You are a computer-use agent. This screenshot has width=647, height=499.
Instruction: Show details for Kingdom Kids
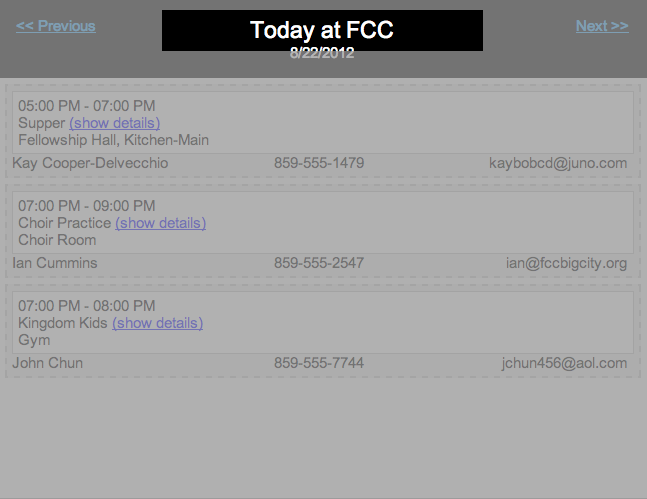[157, 323]
